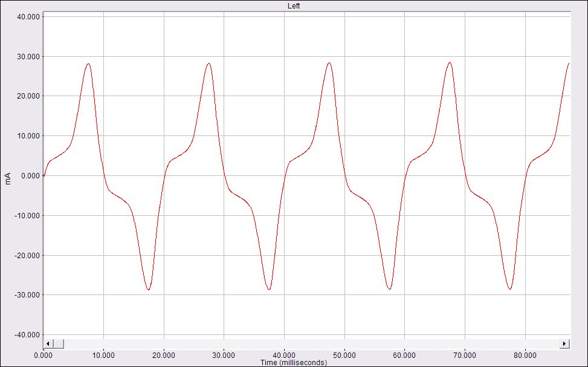Image resolution: width=588 pixels, height=367 pixels.
Task: Click the -20.000 y-axis value
Action: [27, 256]
